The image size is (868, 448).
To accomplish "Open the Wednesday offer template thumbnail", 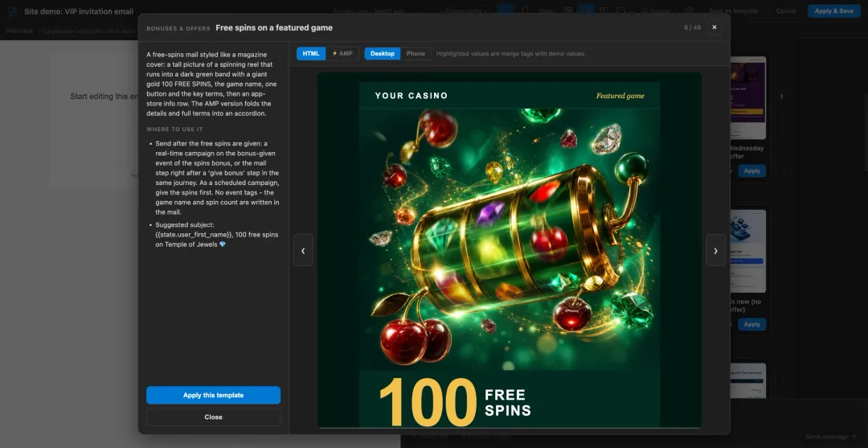I will pyautogui.click(x=748, y=97).
